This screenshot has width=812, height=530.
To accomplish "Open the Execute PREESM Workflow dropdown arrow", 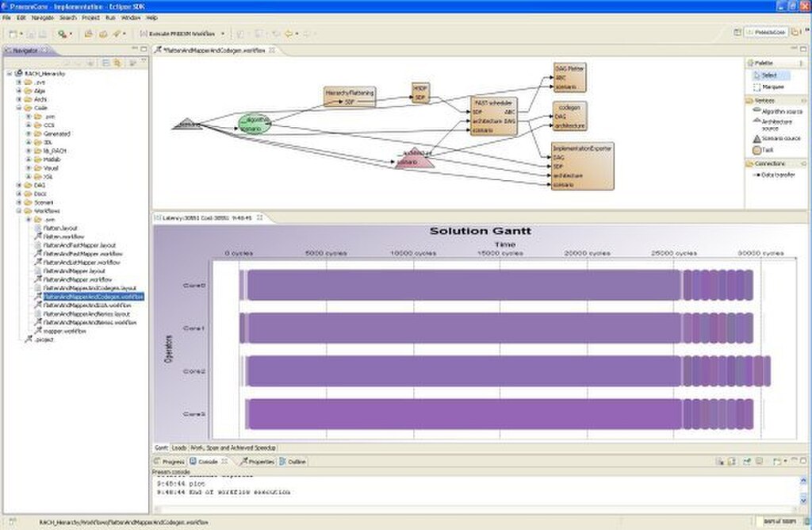I will point(223,33).
